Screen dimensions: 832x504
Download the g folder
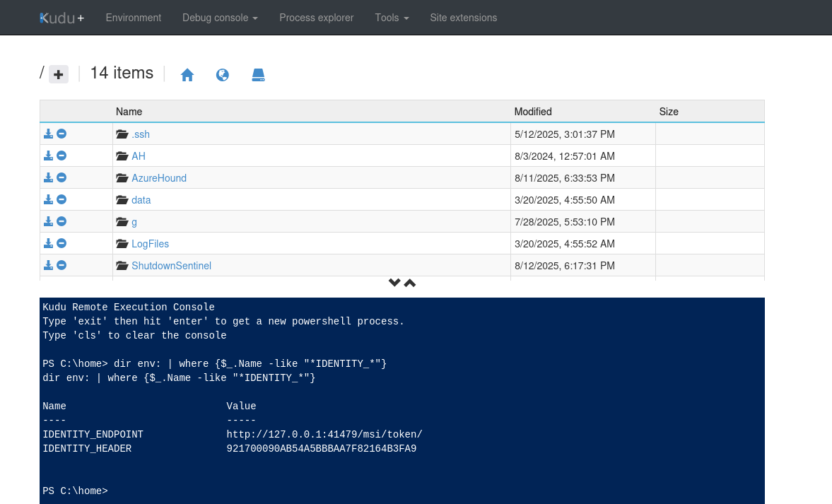[48, 221]
